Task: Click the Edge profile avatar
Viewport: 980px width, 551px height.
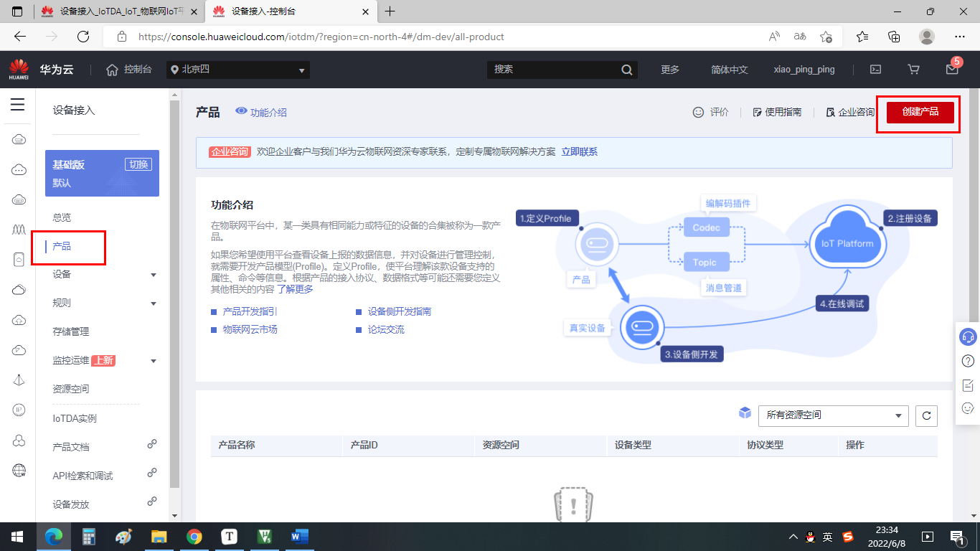Action: click(927, 37)
